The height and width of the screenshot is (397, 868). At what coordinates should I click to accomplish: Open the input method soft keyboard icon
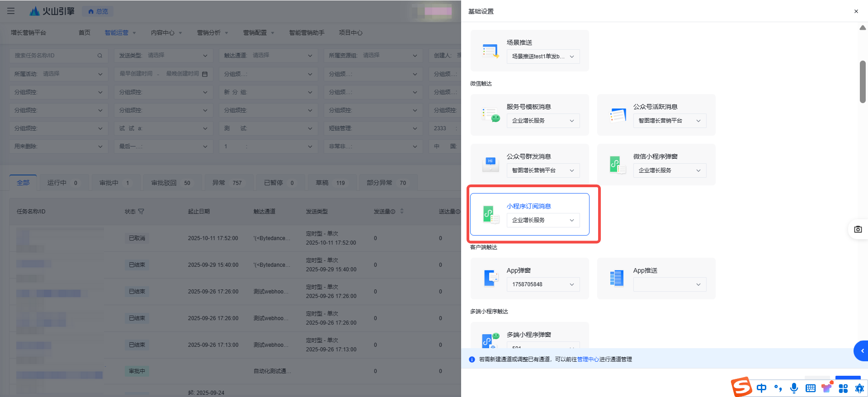pyautogui.click(x=810, y=388)
